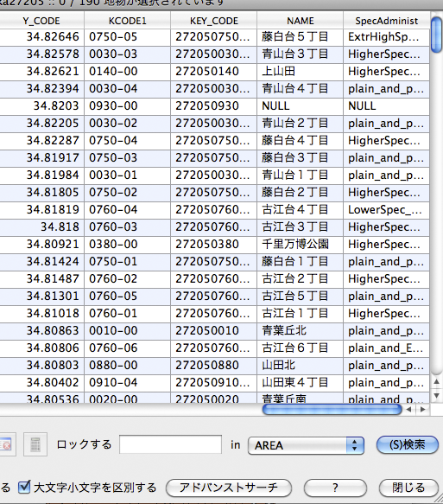Open アドバンストサーチ advanced search
Screen dimensions: 443x504
point(229,488)
